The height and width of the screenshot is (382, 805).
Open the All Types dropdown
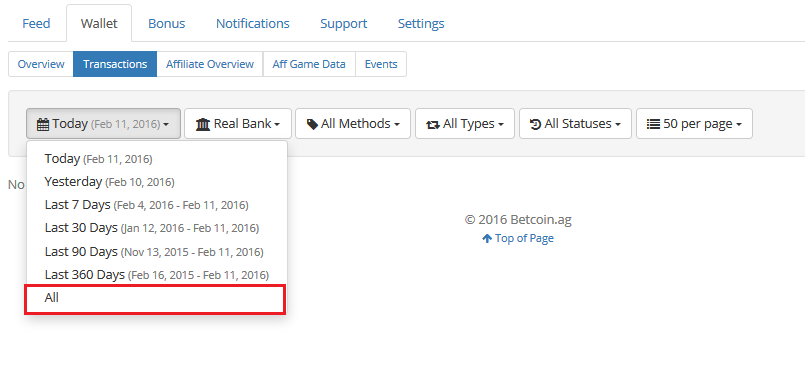[x=465, y=123]
